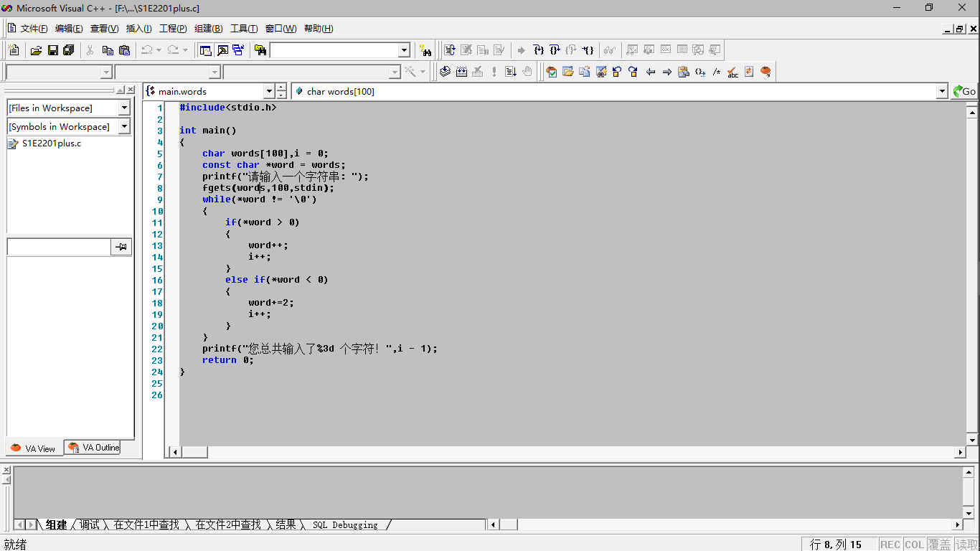Click Visual Assist navigate forward arrow
This screenshot has width=980, height=551.
pos(667,72)
